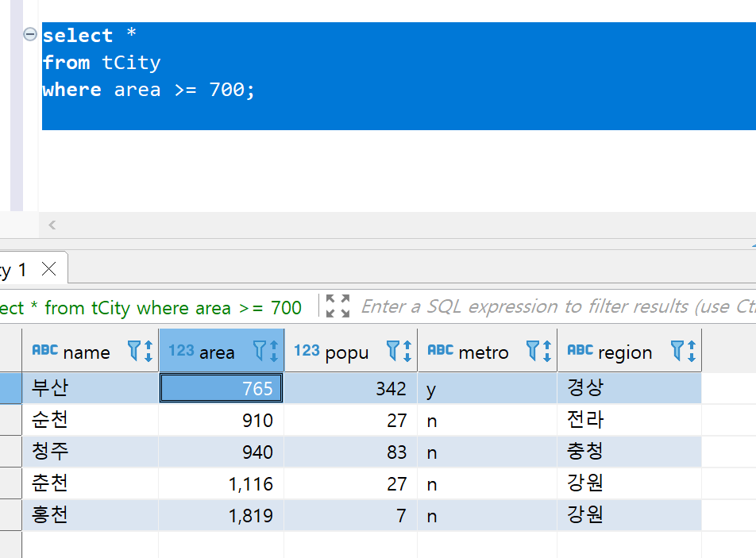
Task: Select the metro cell y for 부산
Action: point(487,388)
